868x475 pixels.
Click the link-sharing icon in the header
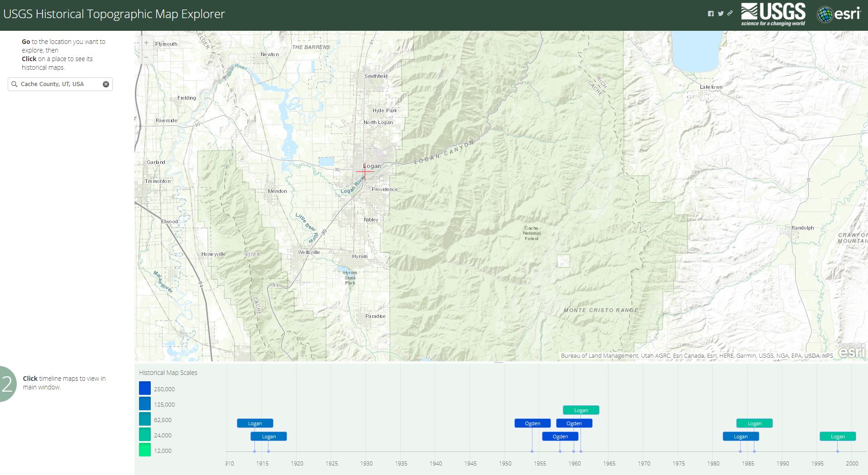[x=730, y=14]
